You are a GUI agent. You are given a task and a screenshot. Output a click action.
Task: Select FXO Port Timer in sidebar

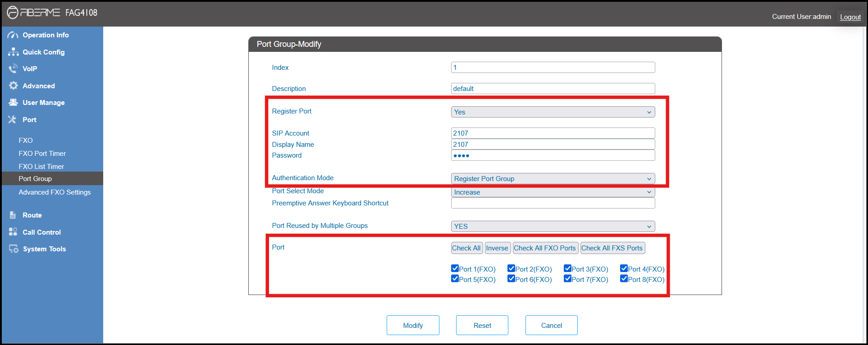pos(42,154)
